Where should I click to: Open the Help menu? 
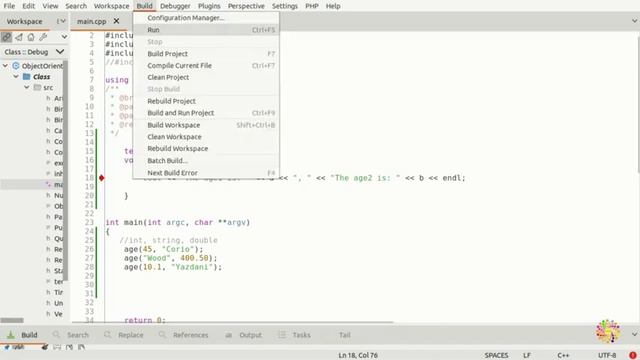333,6
